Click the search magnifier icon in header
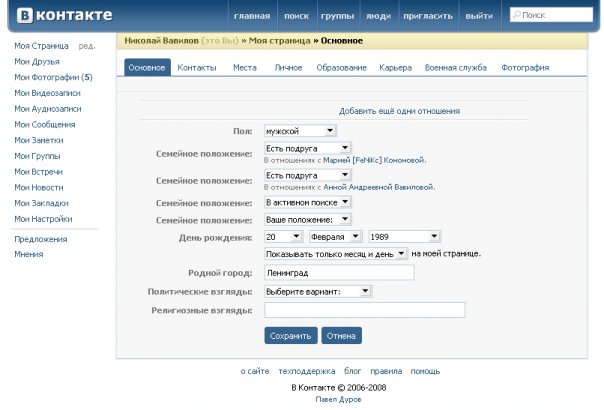The height and width of the screenshot is (410, 604). click(x=517, y=15)
